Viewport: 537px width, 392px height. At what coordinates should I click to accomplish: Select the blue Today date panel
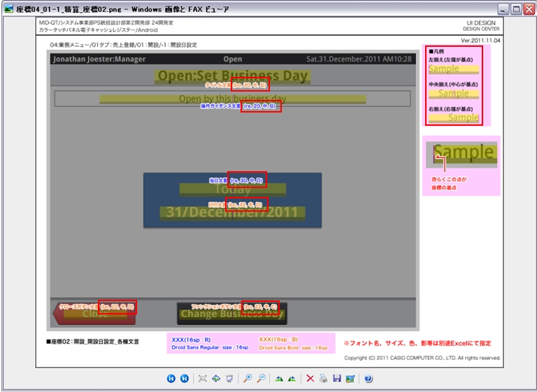coord(232,201)
